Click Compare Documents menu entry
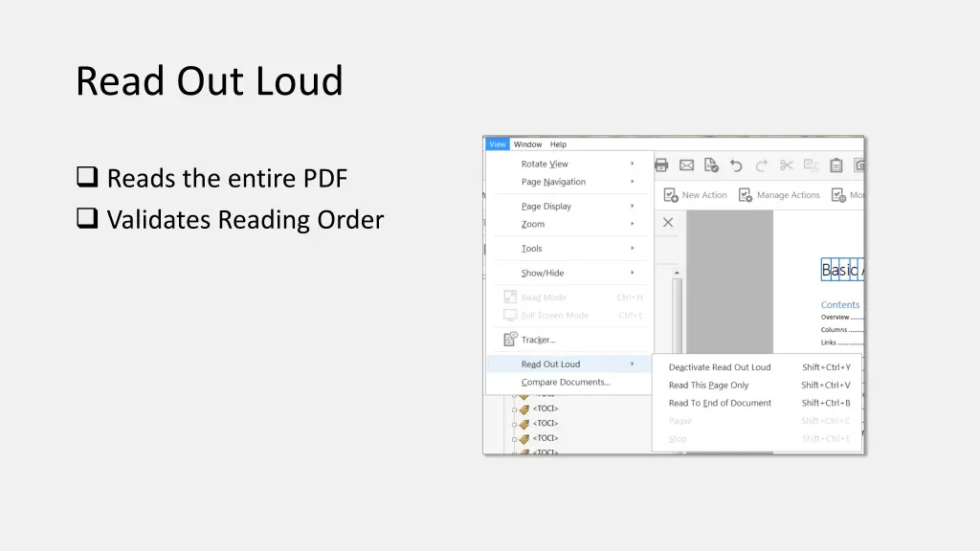 [x=566, y=383]
